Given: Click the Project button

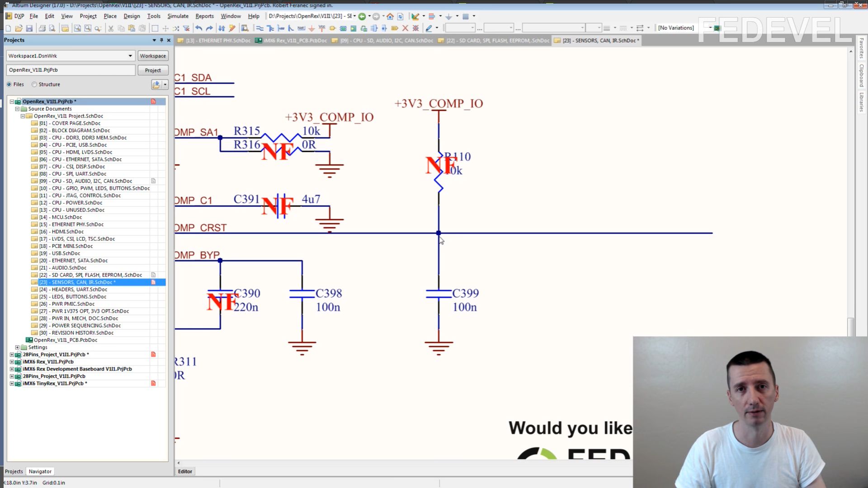Looking at the screenshot, I should tap(153, 70).
